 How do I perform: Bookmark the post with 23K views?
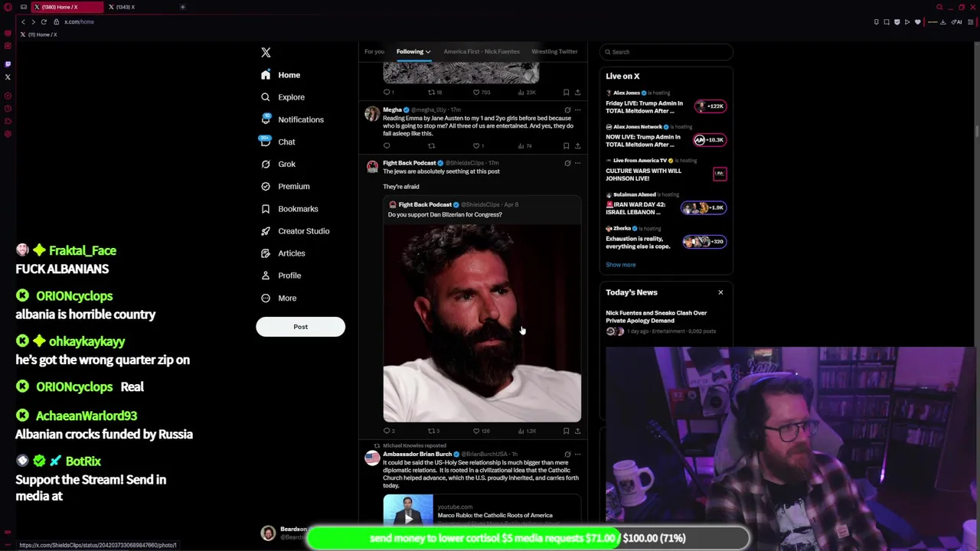(566, 92)
